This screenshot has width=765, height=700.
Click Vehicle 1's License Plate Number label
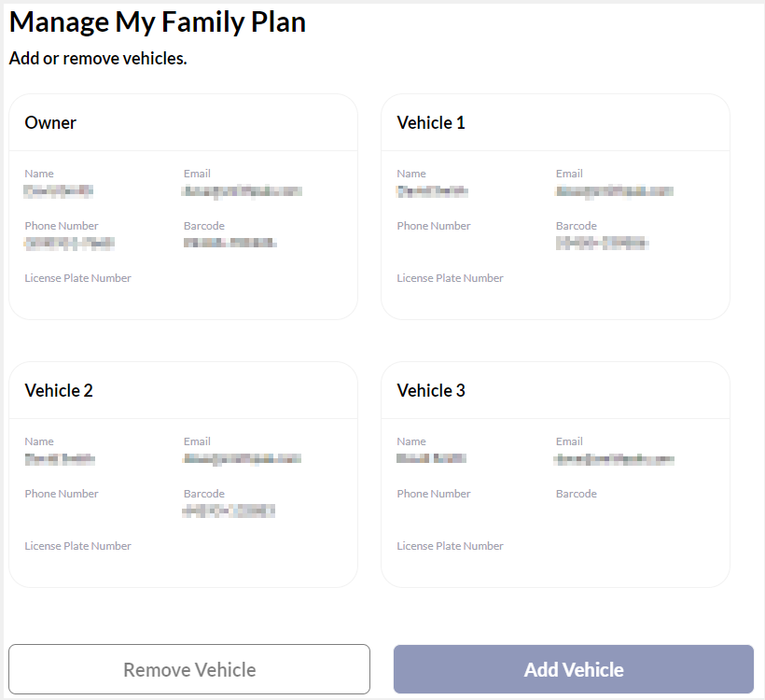[x=450, y=277]
